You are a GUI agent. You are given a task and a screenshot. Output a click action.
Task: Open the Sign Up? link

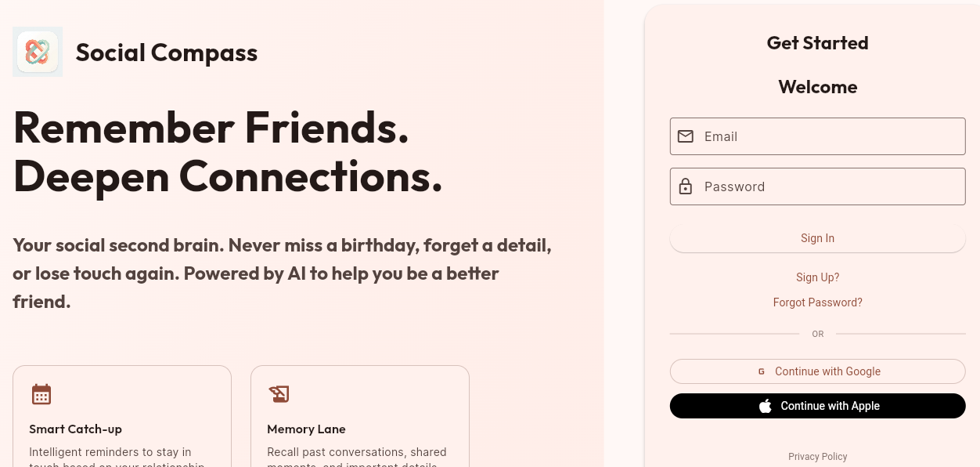[x=817, y=277]
